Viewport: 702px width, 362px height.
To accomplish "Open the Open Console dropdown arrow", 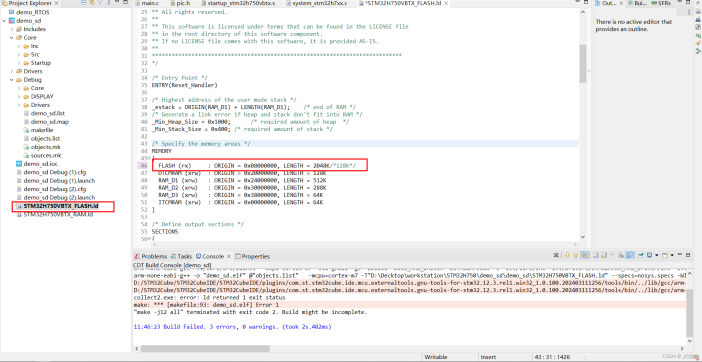I will pos(672,256).
